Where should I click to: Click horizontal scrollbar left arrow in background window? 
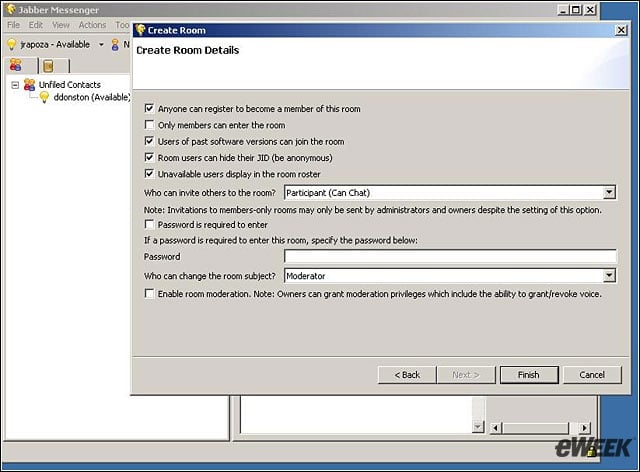496,428
